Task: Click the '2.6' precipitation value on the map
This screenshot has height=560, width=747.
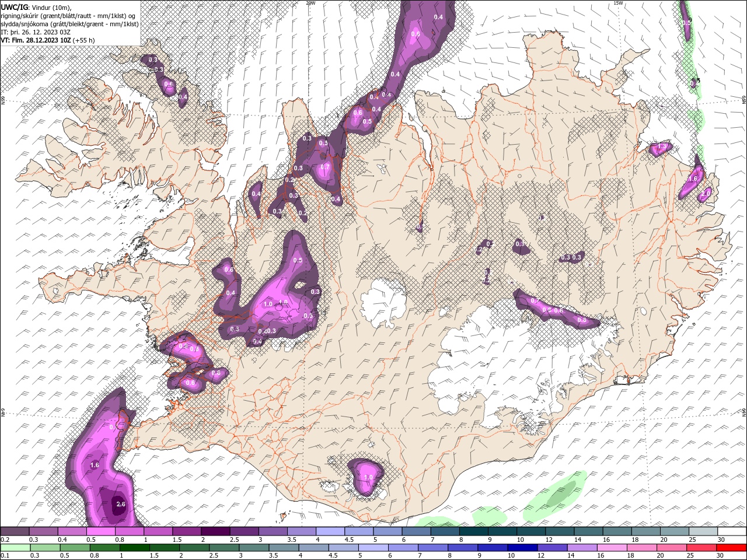Action: click(x=121, y=504)
